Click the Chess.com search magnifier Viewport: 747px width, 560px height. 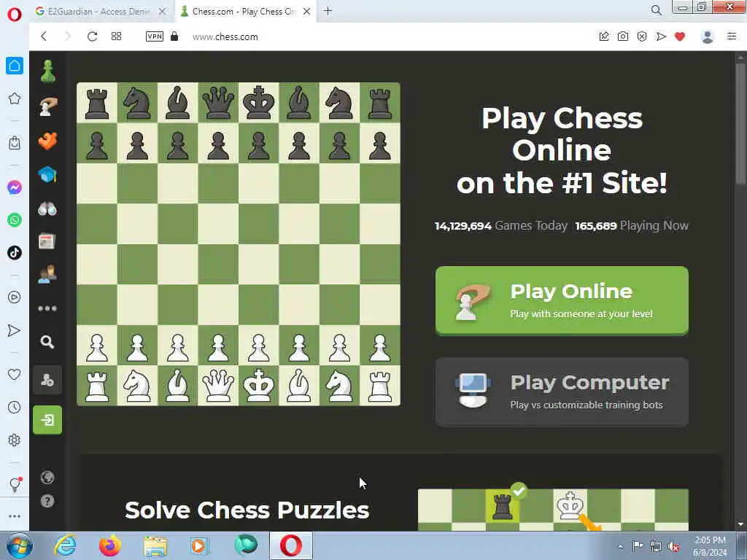(x=47, y=342)
